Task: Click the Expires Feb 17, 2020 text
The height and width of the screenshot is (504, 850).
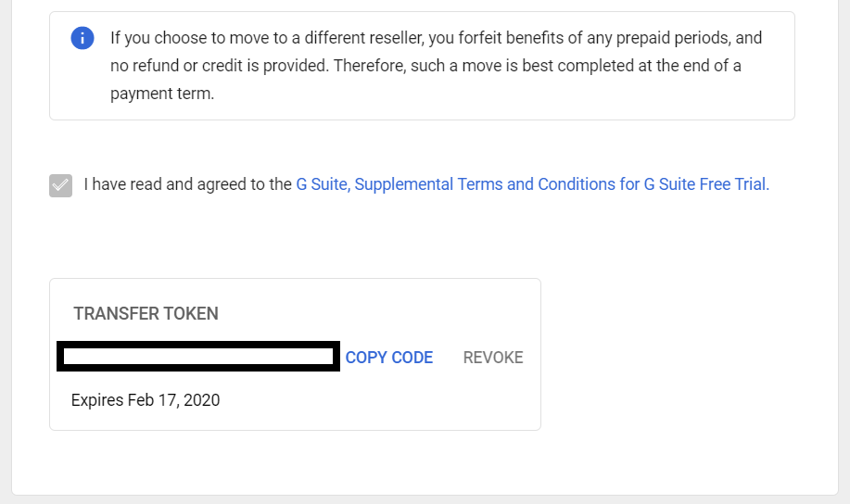Action: 146,400
